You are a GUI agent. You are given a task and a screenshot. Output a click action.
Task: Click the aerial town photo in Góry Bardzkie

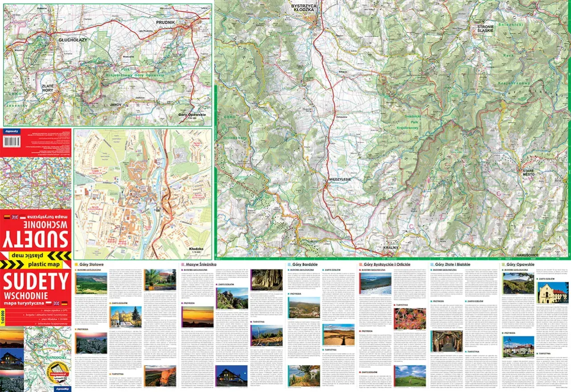point(304,308)
